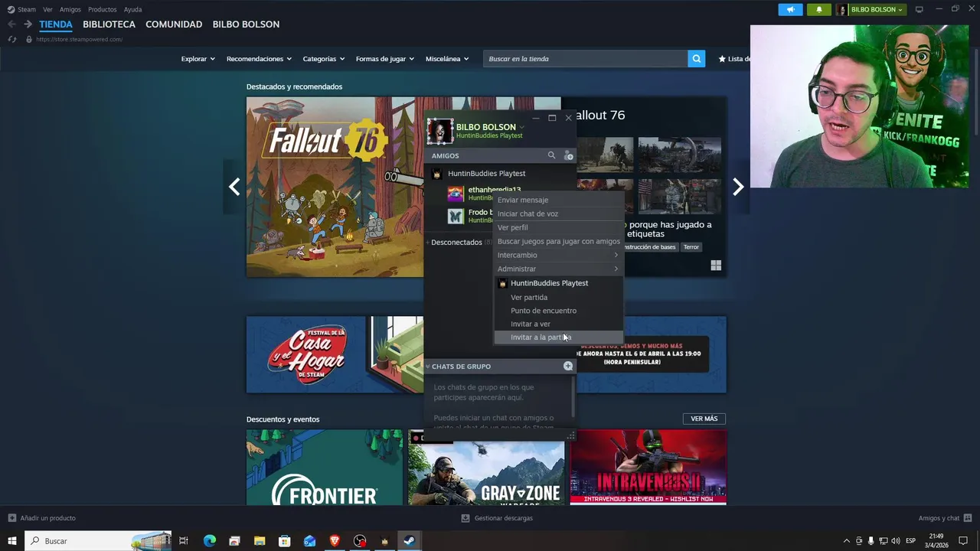Show the previous featured game carousel arrow

234,187
